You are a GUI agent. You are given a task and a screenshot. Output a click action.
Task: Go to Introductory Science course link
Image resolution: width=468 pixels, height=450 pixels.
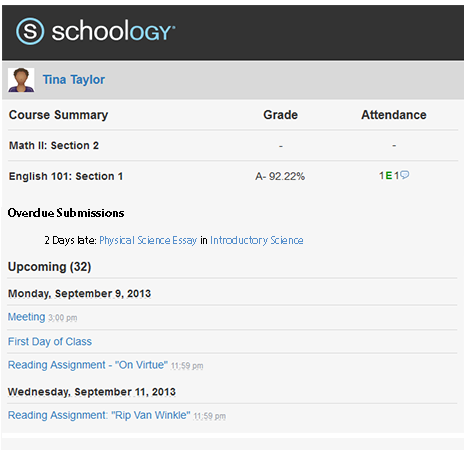click(257, 240)
